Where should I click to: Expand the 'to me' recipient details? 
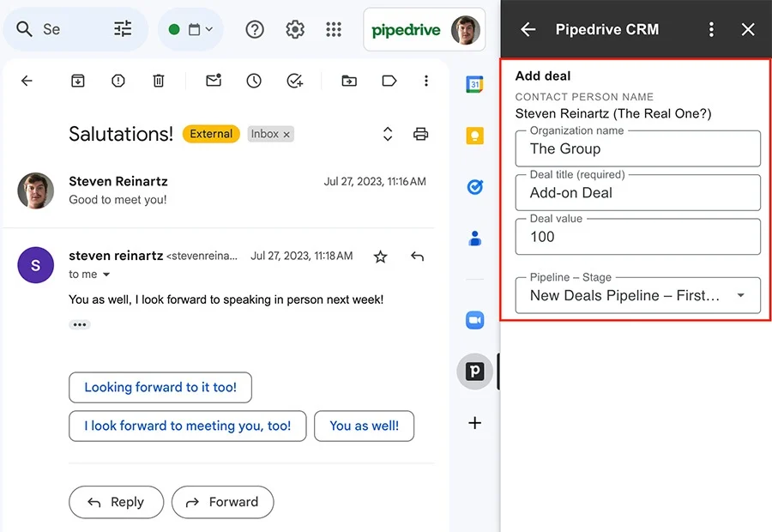point(106,275)
